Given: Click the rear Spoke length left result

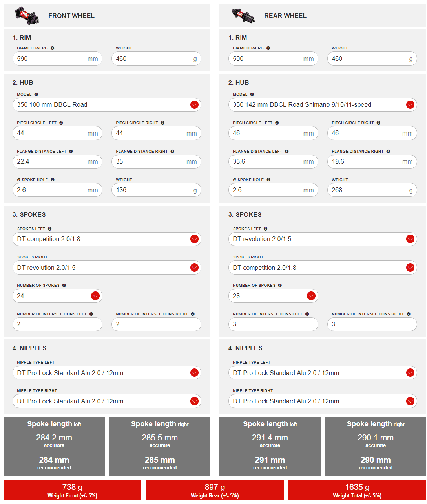Looking at the screenshot, I should 270,446.
